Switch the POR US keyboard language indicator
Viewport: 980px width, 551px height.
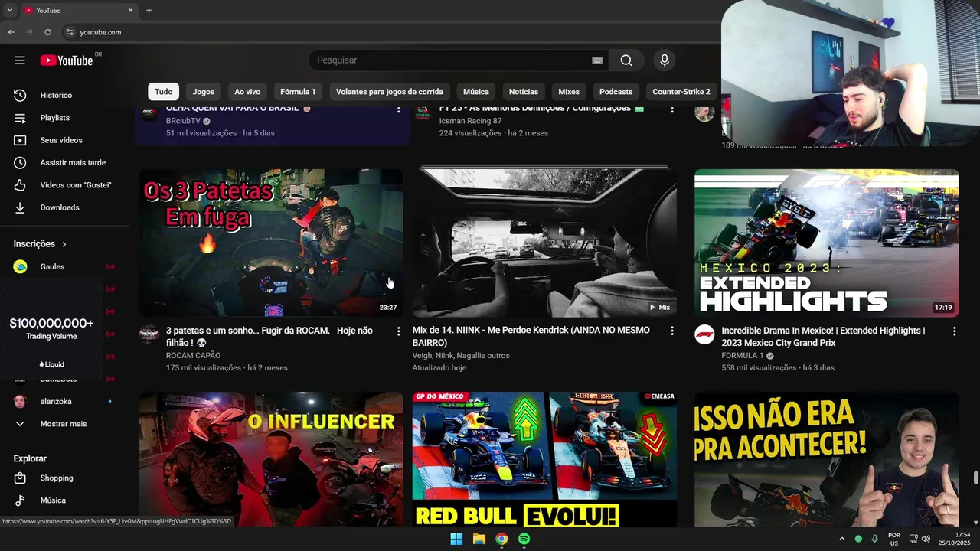click(894, 539)
